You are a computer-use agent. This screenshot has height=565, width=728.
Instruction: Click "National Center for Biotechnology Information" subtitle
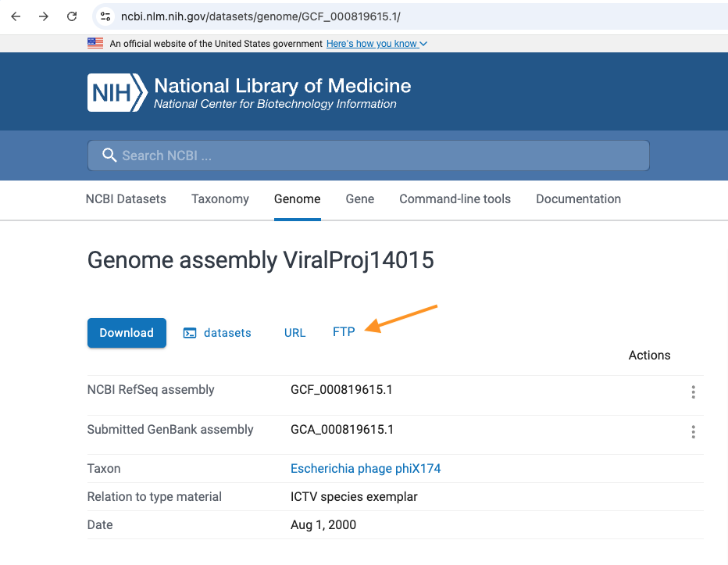coord(275,104)
